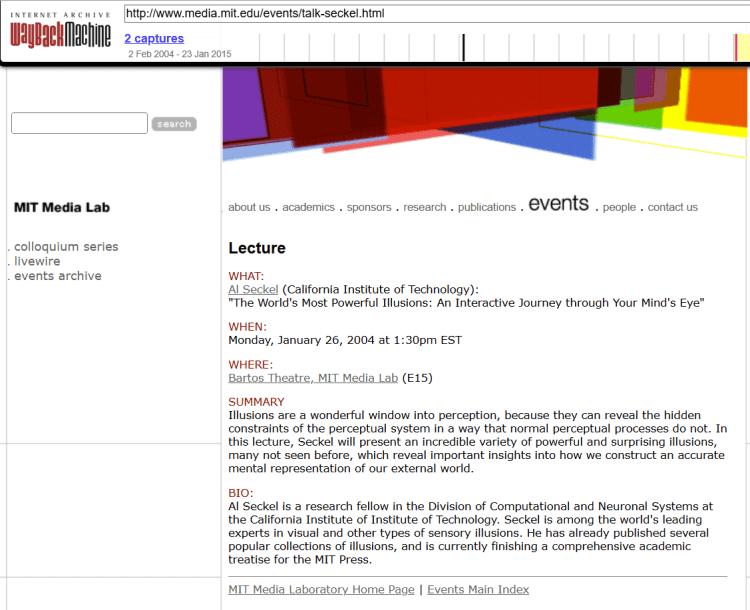750x610 pixels.
Task: Open the Events Main Index link
Action: [478, 589]
